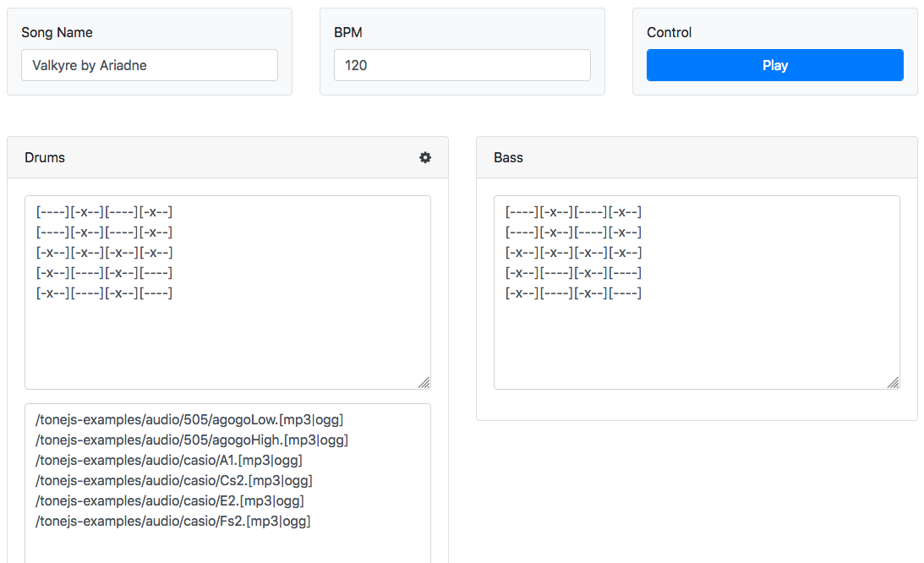
Task: Click inside the Song Name field
Action: tap(149, 65)
